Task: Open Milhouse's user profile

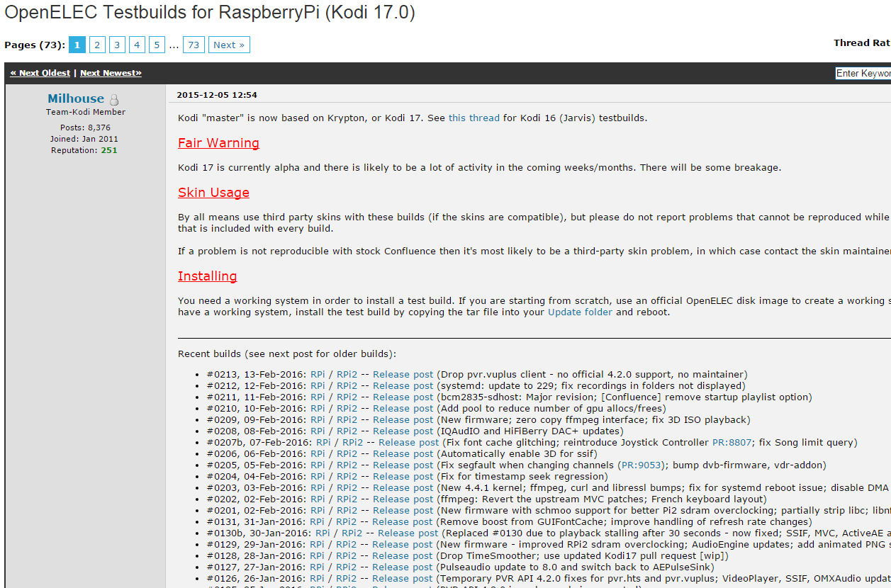Action: [x=76, y=98]
